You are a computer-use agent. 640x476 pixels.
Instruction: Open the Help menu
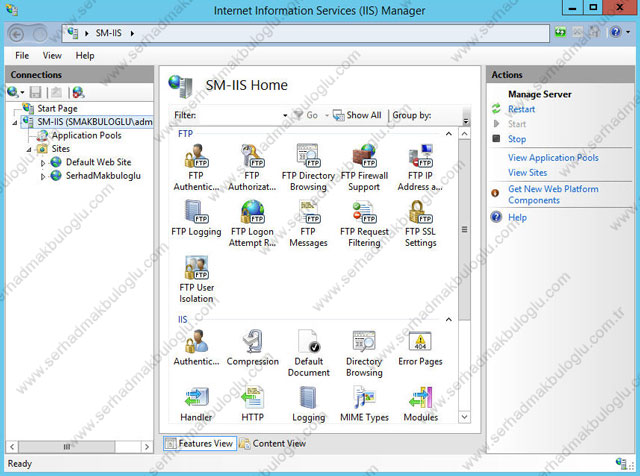click(85, 56)
